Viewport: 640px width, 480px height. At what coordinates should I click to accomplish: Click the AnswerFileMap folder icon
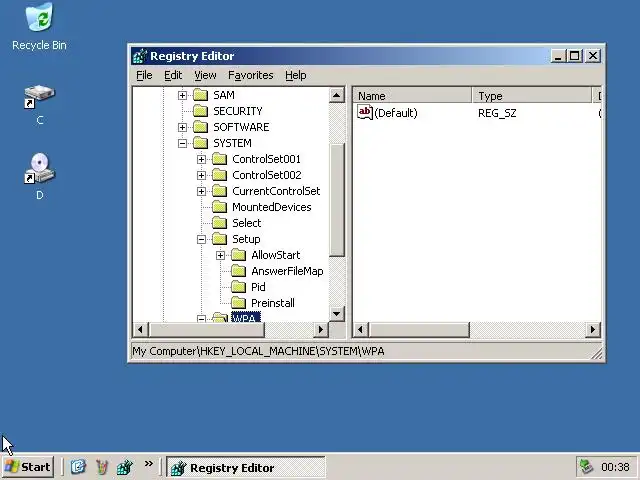(x=238, y=271)
